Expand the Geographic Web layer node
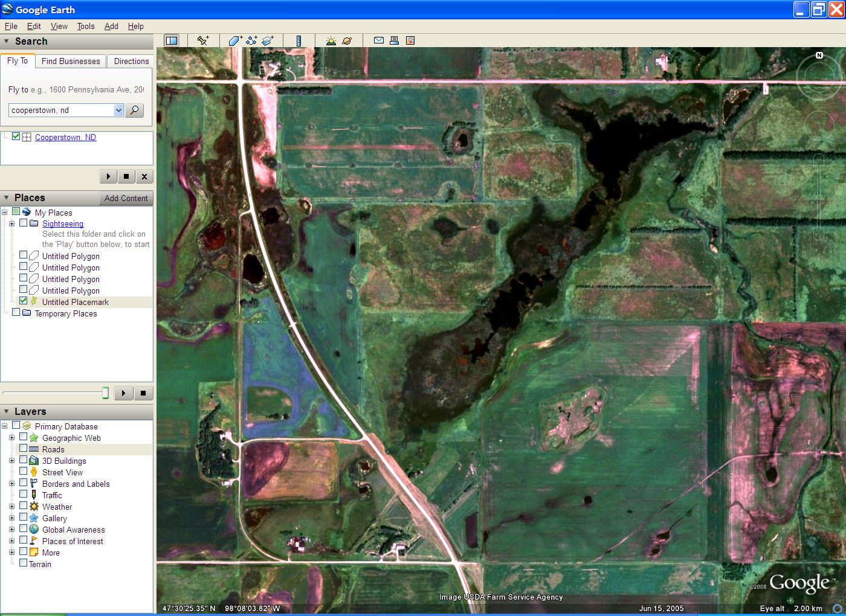The width and height of the screenshot is (846, 616). (x=11, y=437)
